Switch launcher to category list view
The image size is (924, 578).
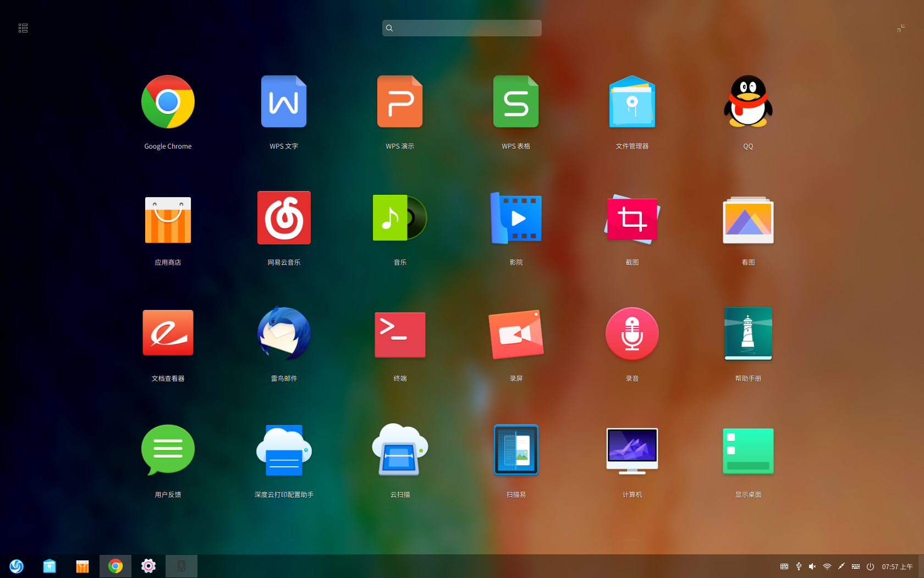pos(23,28)
